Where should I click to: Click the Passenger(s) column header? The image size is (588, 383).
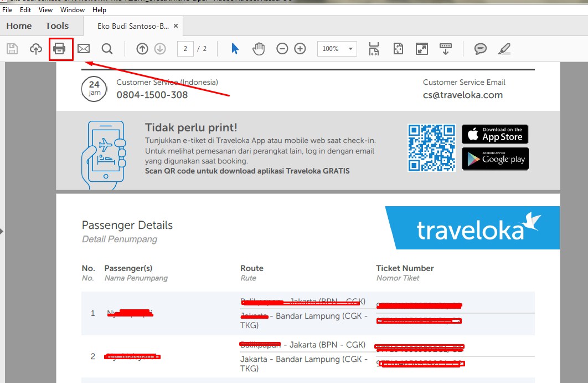[x=128, y=268]
